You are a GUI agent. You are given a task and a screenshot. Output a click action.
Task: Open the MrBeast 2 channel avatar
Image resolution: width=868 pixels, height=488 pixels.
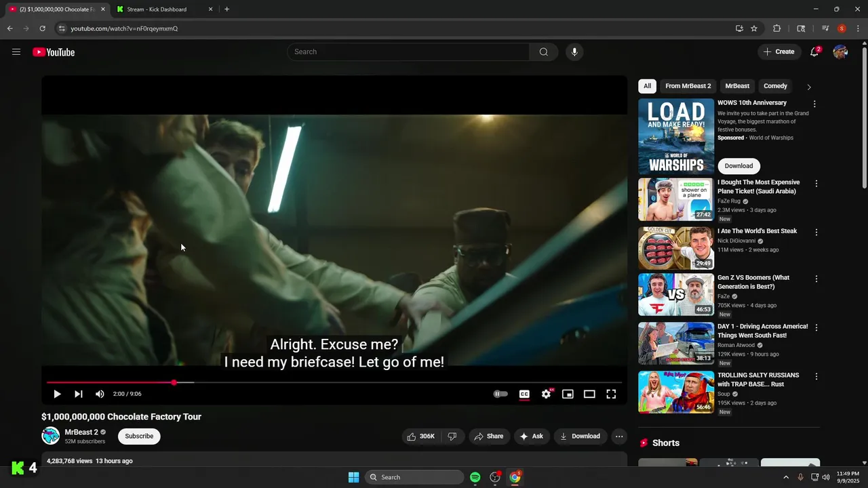[x=51, y=436]
